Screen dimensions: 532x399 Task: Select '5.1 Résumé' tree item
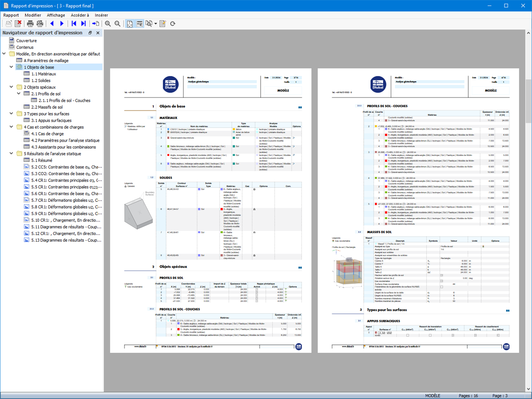pos(42,160)
